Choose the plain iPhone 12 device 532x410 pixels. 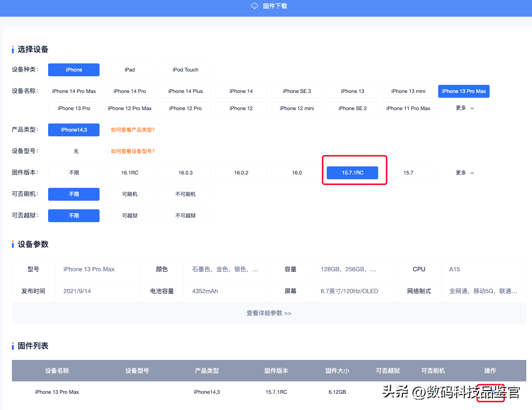pyautogui.click(x=241, y=108)
